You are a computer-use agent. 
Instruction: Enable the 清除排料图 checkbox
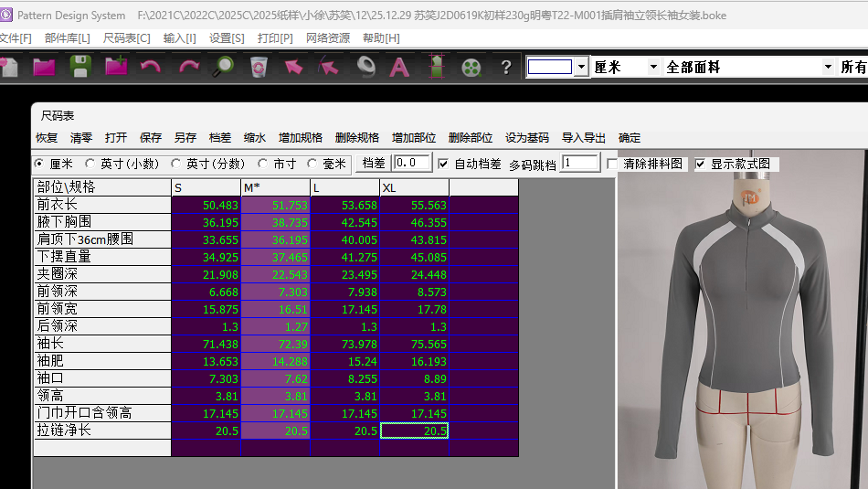coord(612,164)
